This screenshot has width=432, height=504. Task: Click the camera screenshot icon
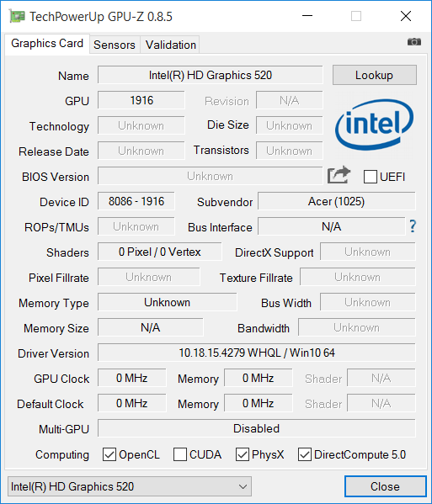414,42
